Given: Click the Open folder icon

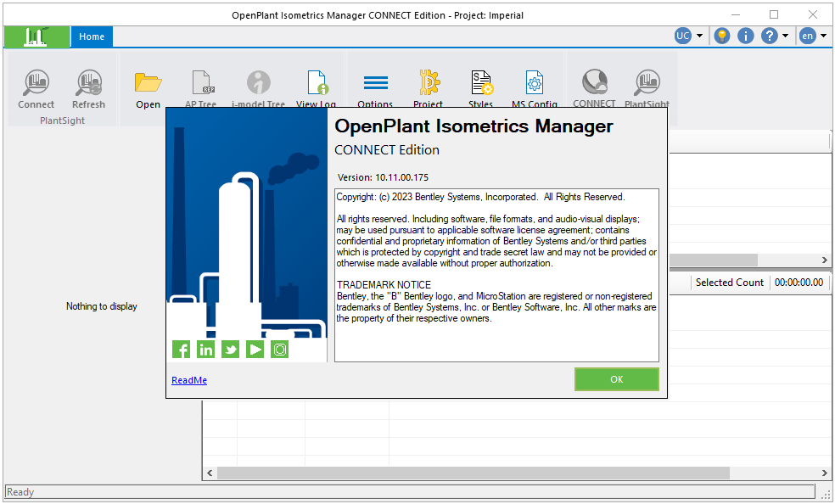Looking at the screenshot, I should coord(148,83).
